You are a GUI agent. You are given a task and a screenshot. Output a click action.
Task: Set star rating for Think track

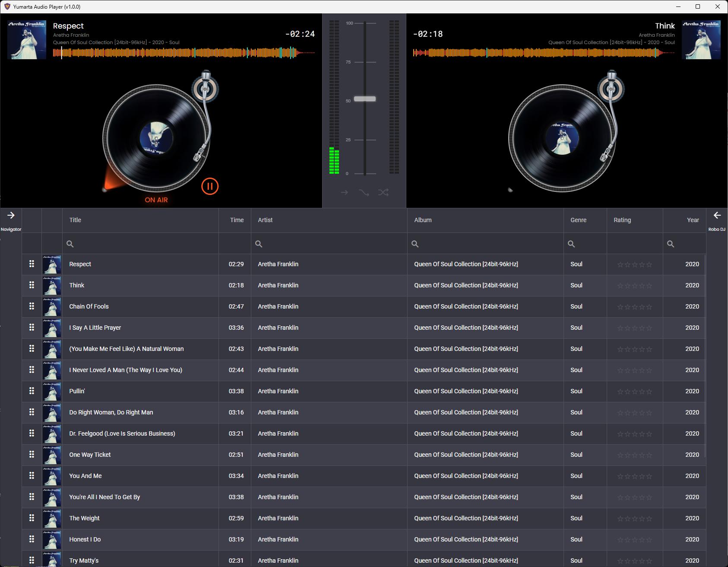point(635,286)
